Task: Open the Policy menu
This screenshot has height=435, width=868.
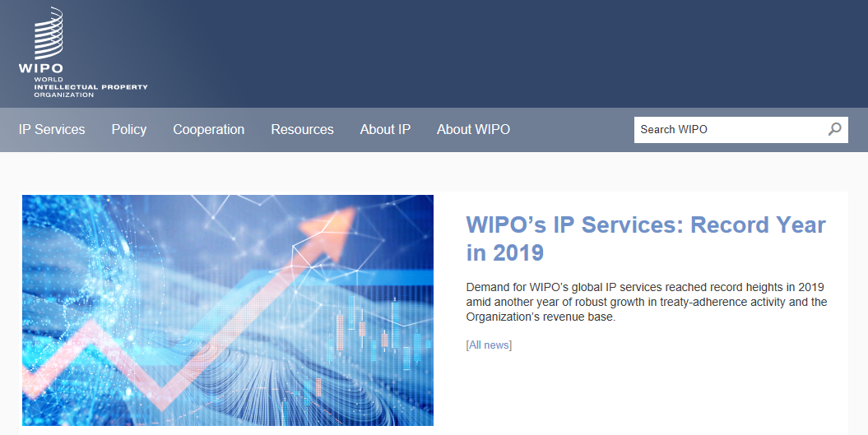Action: 129,129
